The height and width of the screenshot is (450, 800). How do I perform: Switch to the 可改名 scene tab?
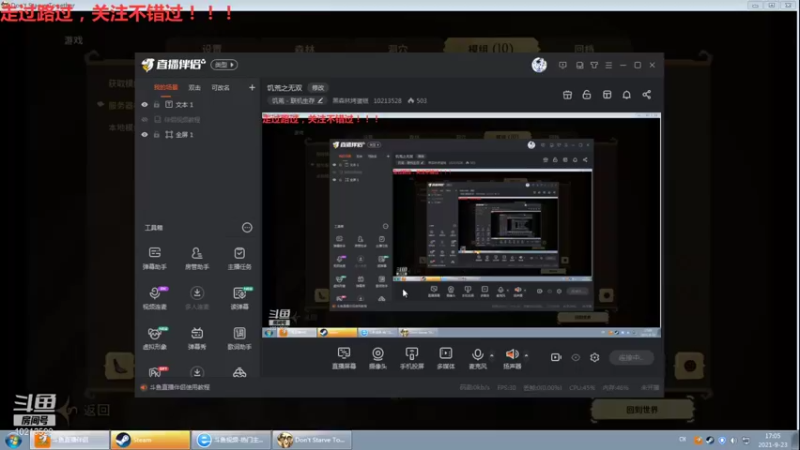[x=220, y=88]
